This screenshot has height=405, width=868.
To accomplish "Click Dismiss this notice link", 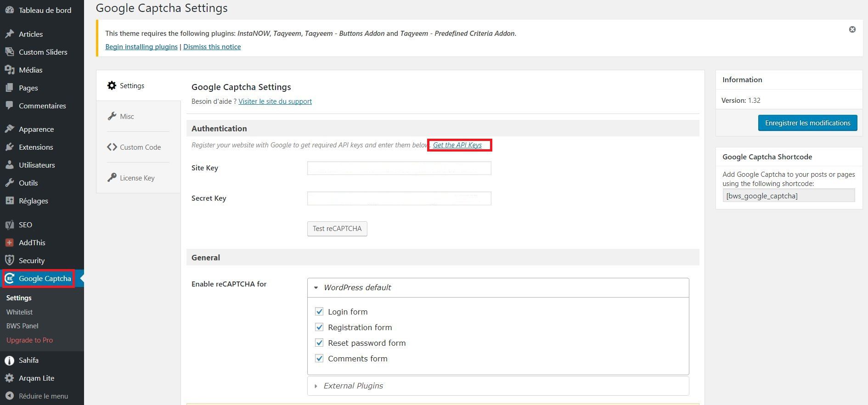I will (x=212, y=47).
